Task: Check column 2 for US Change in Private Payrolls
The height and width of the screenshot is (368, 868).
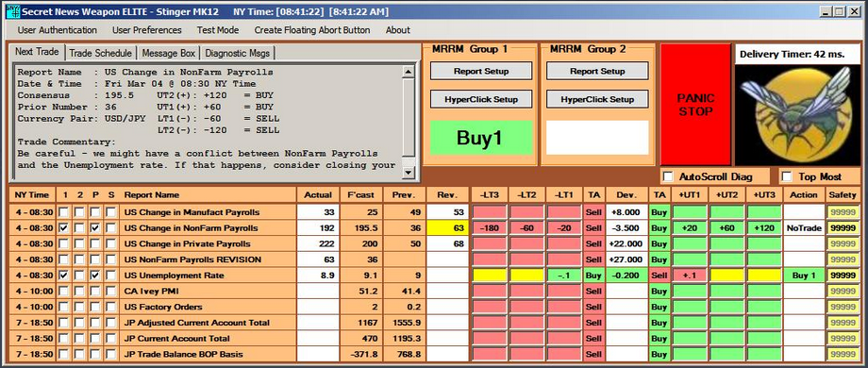Action: pyautogui.click(x=80, y=243)
